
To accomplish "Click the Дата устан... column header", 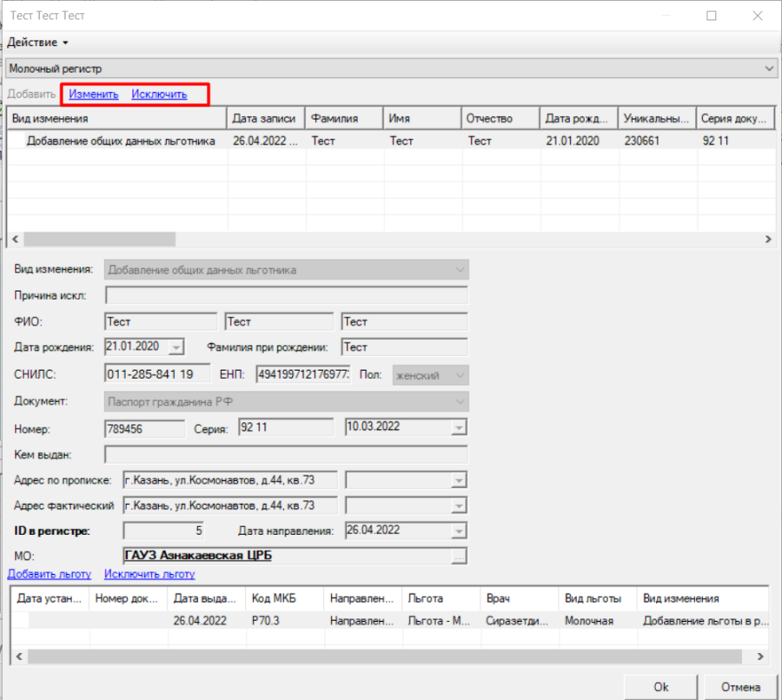I will [x=50, y=598].
